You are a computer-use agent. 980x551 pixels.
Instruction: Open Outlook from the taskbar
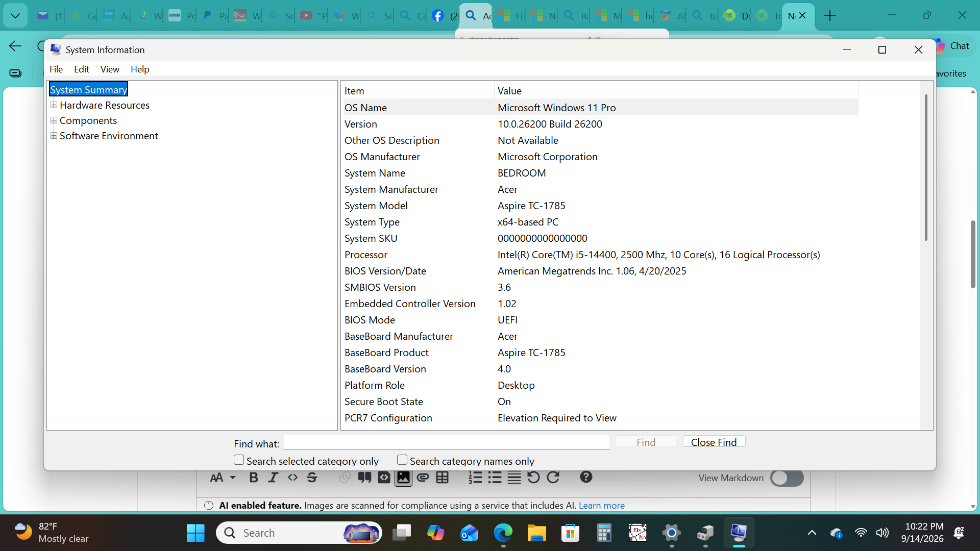(469, 533)
